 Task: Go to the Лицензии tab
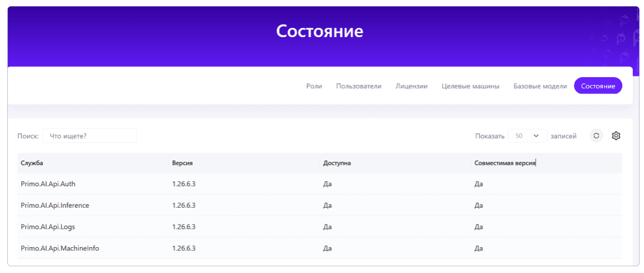(x=412, y=86)
